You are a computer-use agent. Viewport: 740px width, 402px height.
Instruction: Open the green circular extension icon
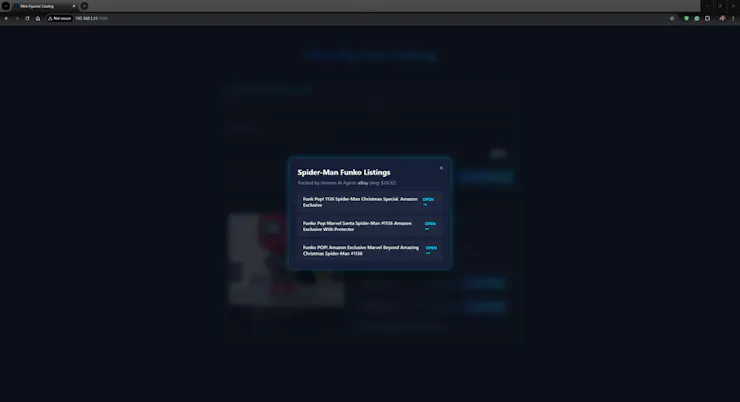[697, 18]
